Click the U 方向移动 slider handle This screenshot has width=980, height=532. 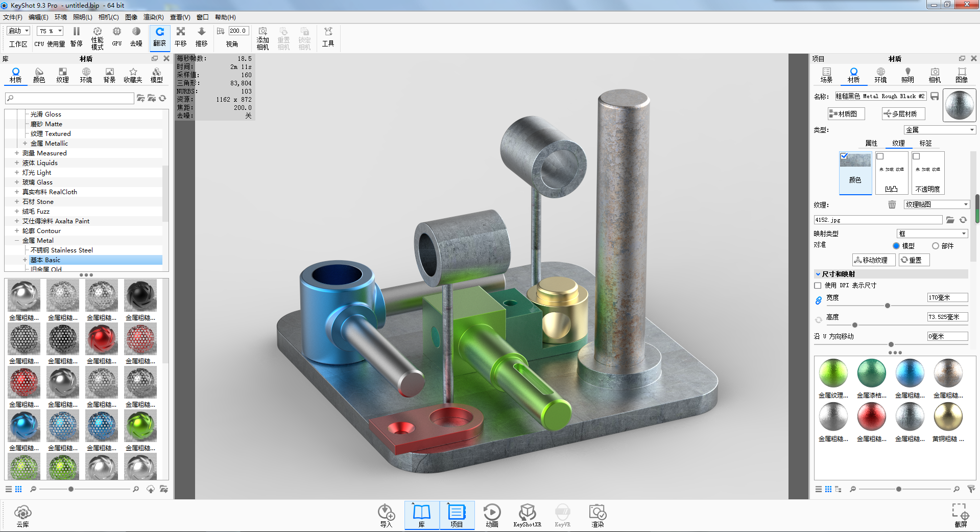pyautogui.click(x=891, y=344)
